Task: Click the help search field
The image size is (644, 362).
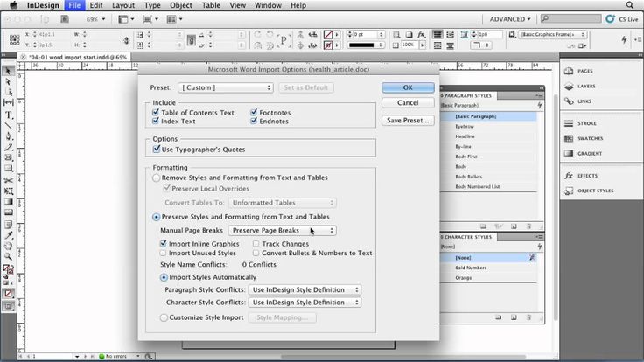Action: (x=570, y=18)
